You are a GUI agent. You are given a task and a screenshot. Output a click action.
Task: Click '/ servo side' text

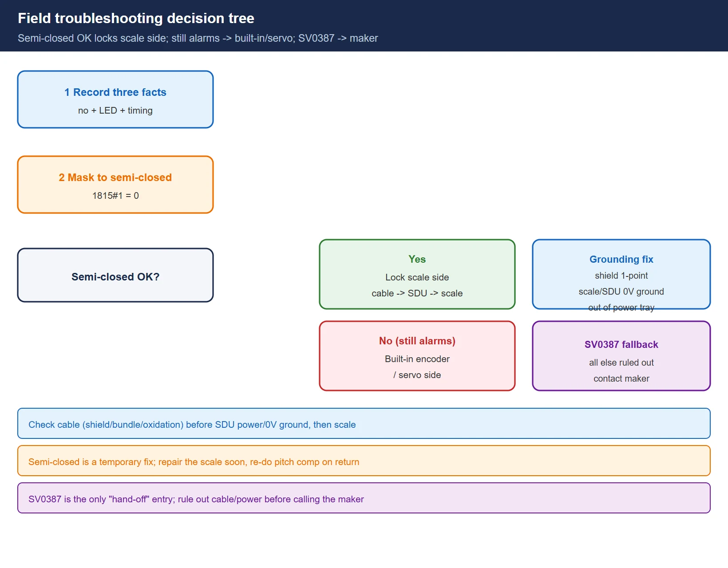point(417,375)
